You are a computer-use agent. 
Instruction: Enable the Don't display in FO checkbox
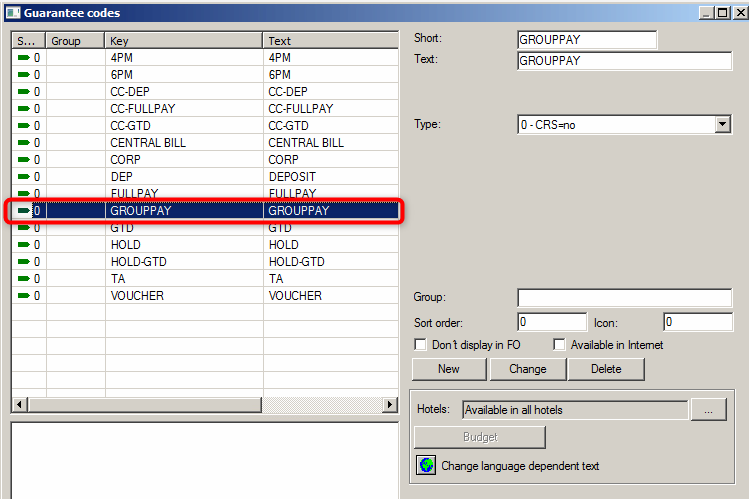tap(421, 345)
